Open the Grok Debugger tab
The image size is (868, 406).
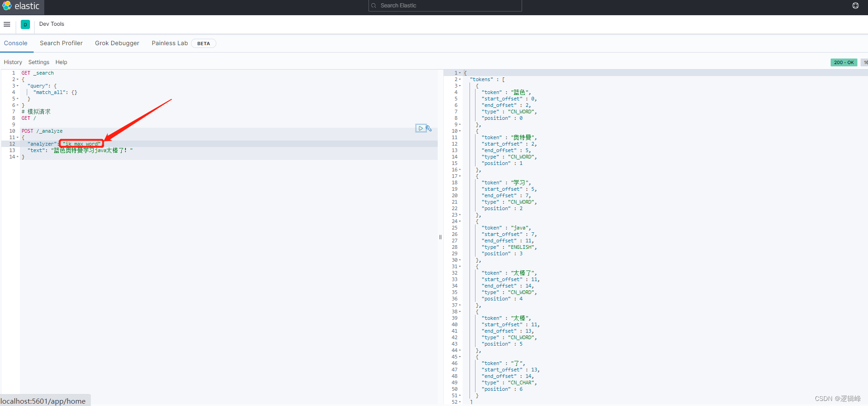click(117, 43)
